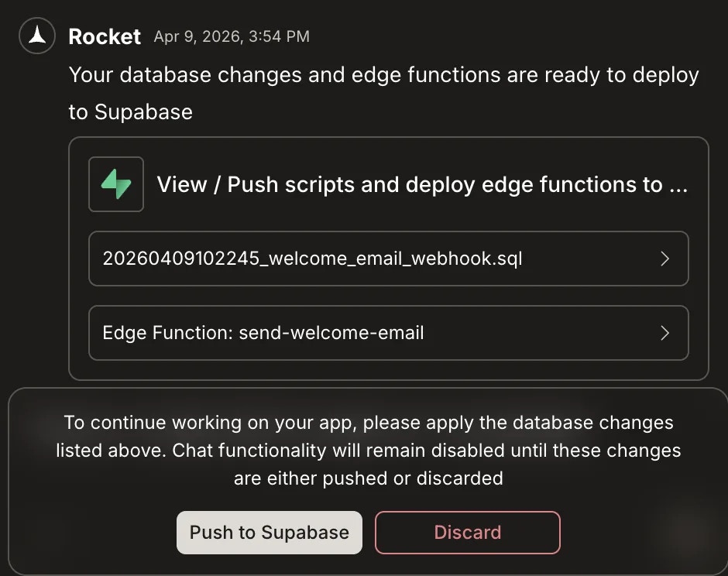Open the send-welcome-email edge function details
728x576 pixels.
pyautogui.click(x=389, y=333)
